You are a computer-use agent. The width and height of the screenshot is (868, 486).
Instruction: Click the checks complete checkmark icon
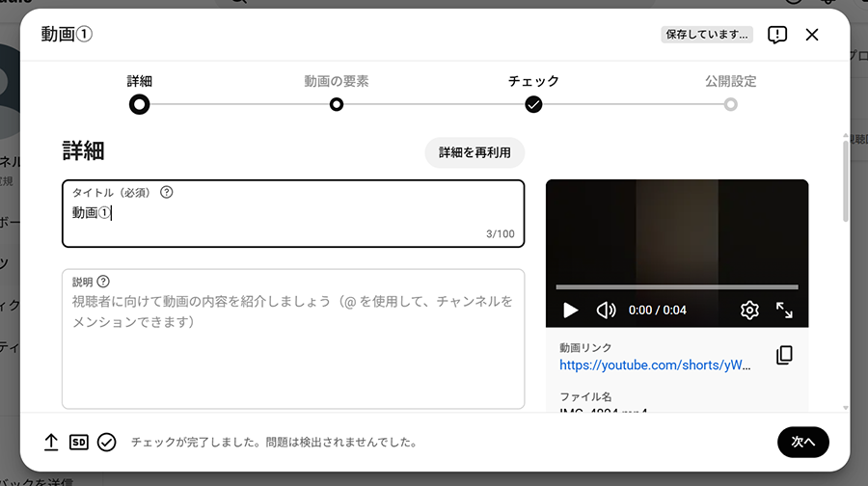click(x=107, y=442)
